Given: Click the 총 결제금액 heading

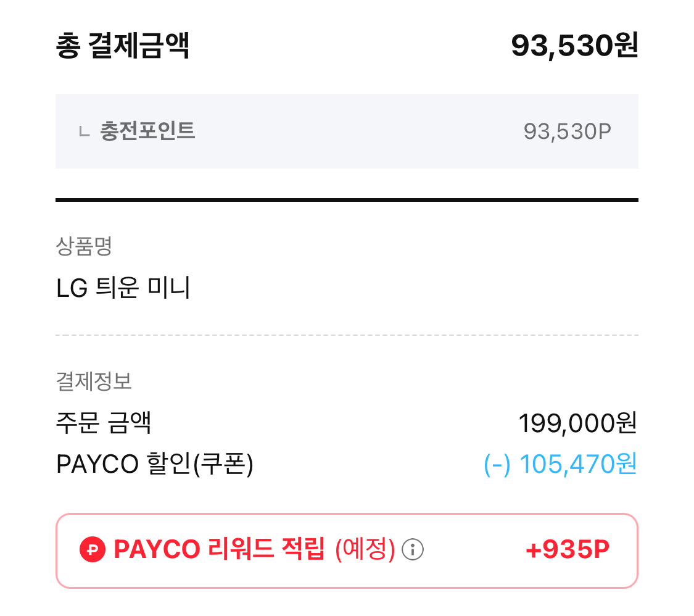Looking at the screenshot, I should pos(122,46).
